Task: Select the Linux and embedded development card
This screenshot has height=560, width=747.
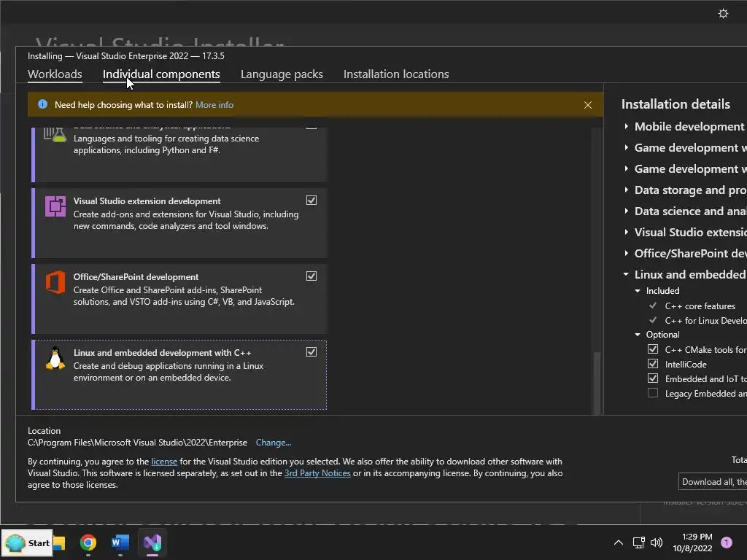Action: click(179, 375)
